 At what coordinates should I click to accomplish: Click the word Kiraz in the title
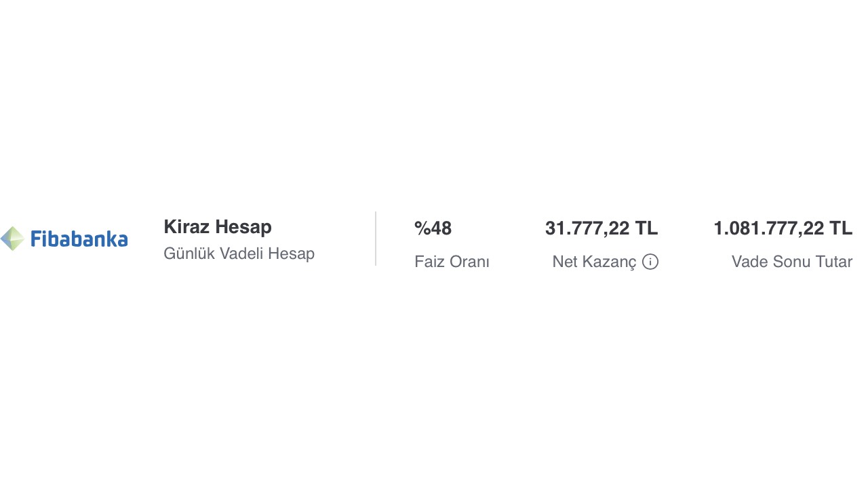[x=186, y=227]
